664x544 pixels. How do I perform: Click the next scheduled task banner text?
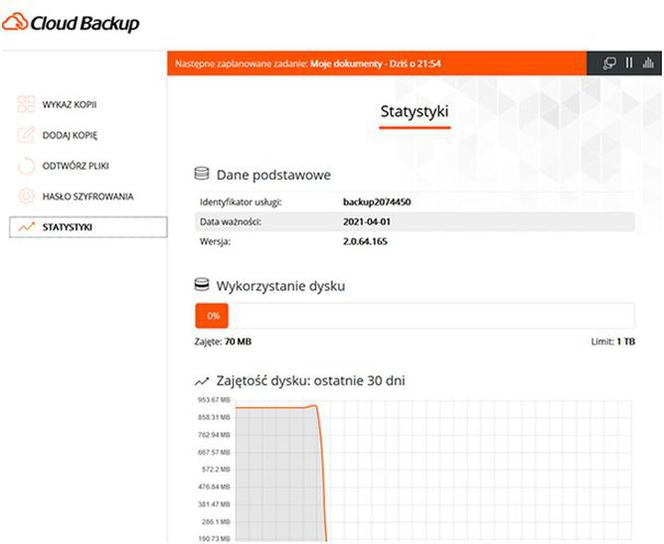click(x=308, y=64)
